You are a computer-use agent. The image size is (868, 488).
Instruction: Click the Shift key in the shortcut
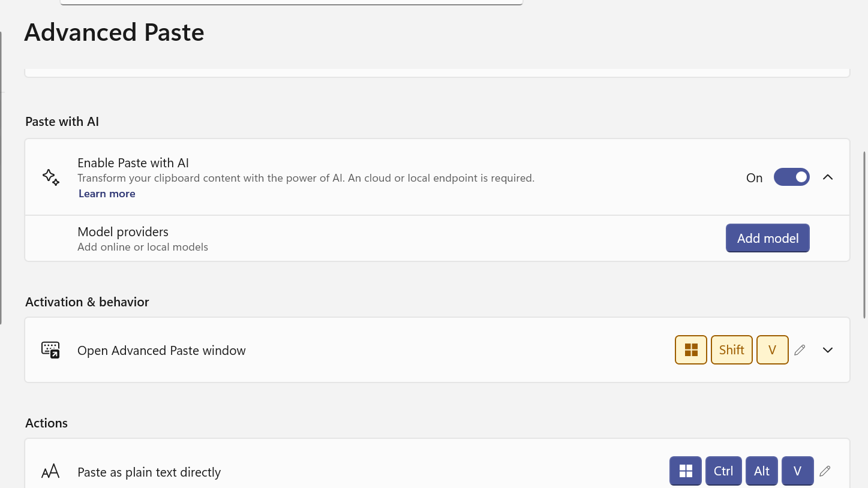[x=731, y=350]
